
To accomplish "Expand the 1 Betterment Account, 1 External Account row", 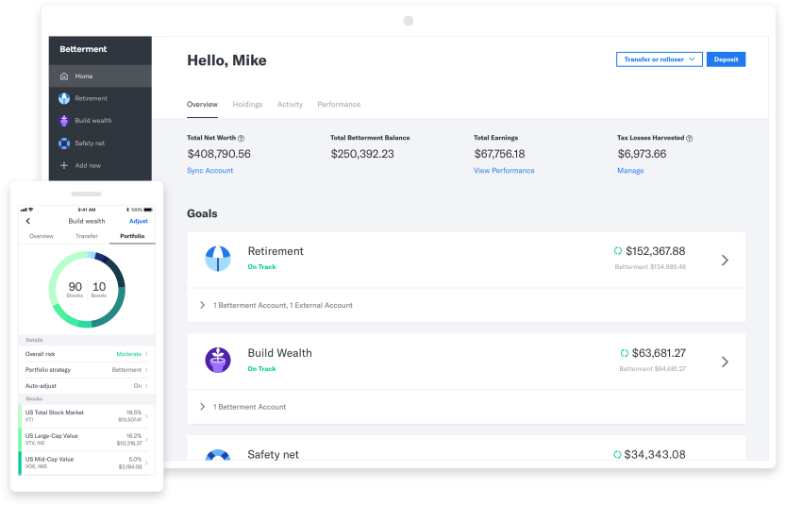I will click(202, 305).
